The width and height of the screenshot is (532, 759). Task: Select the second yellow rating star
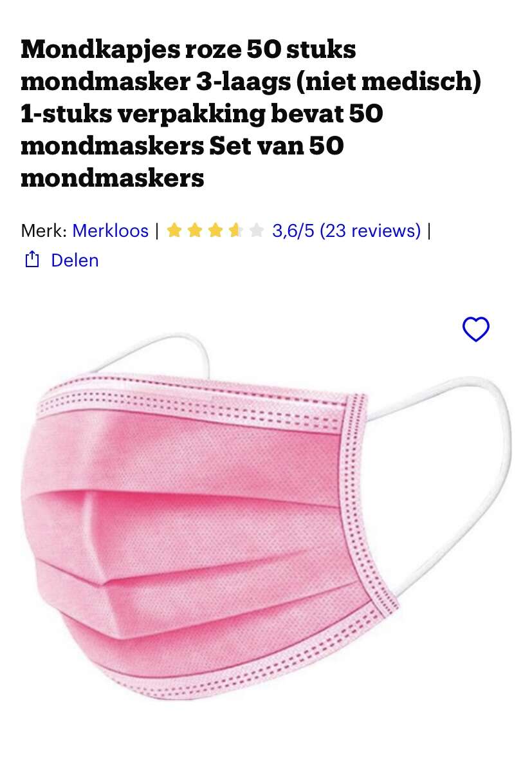coord(194,230)
